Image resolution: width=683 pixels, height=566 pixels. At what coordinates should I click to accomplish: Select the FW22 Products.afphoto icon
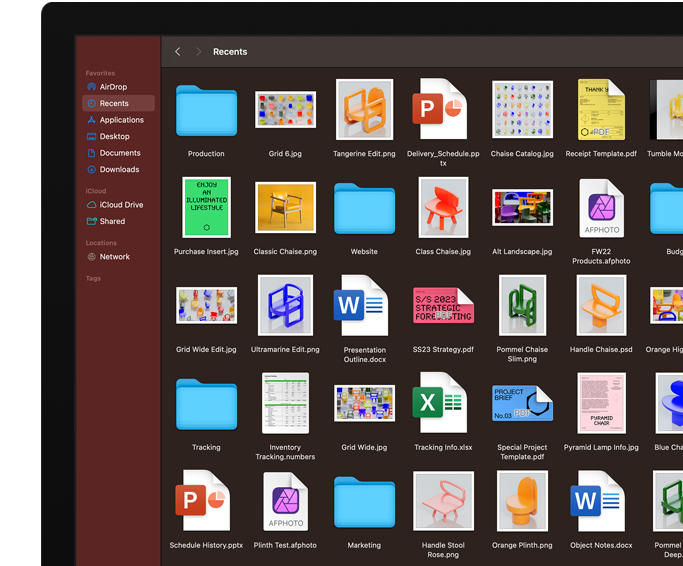click(x=601, y=208)
